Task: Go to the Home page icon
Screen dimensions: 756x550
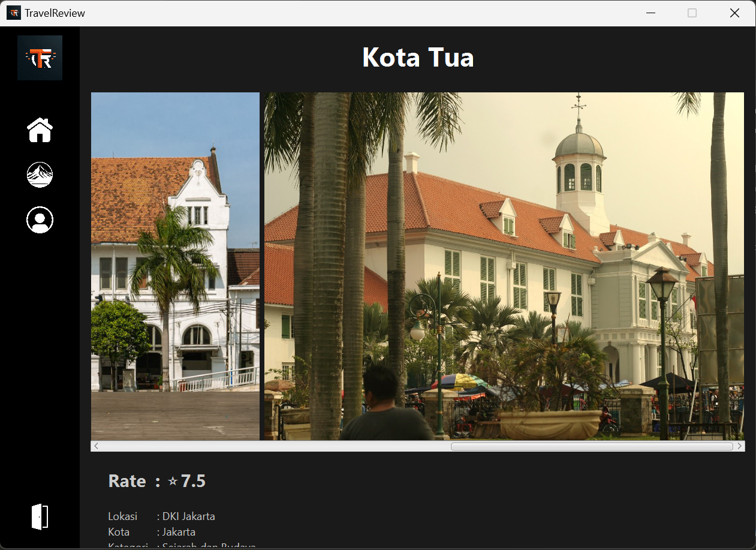Action: [40, 130]
